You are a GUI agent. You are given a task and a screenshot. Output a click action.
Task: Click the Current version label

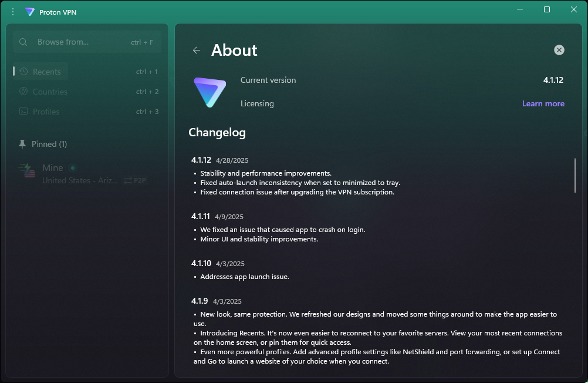click(x=268, y=80)
